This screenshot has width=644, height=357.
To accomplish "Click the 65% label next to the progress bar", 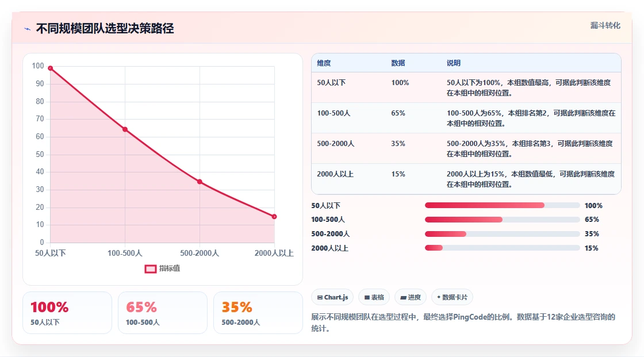I will click(592, 220).
